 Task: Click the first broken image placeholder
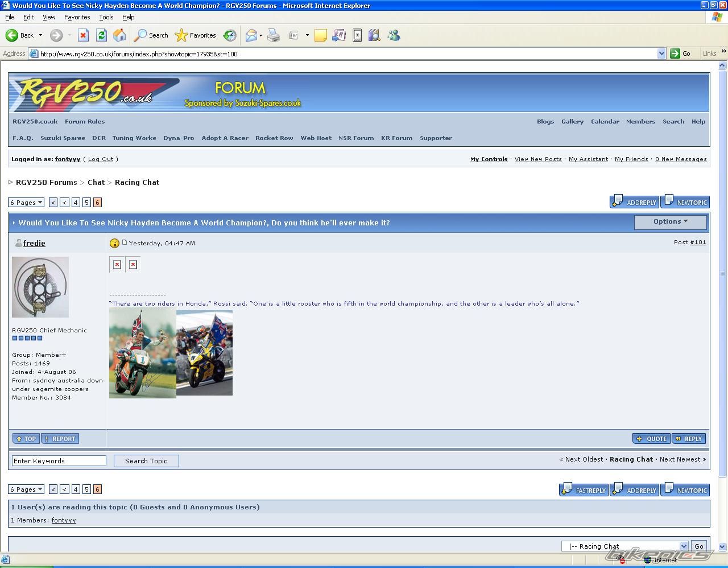pos(117,264)
